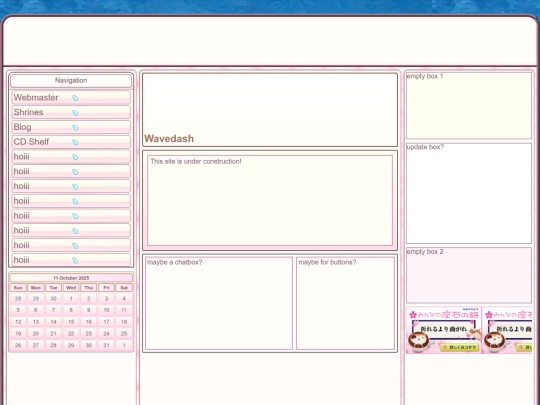Click the Thu column header in calendar
540x405 pixels.
pyautogui.click(x=89, y=288)
